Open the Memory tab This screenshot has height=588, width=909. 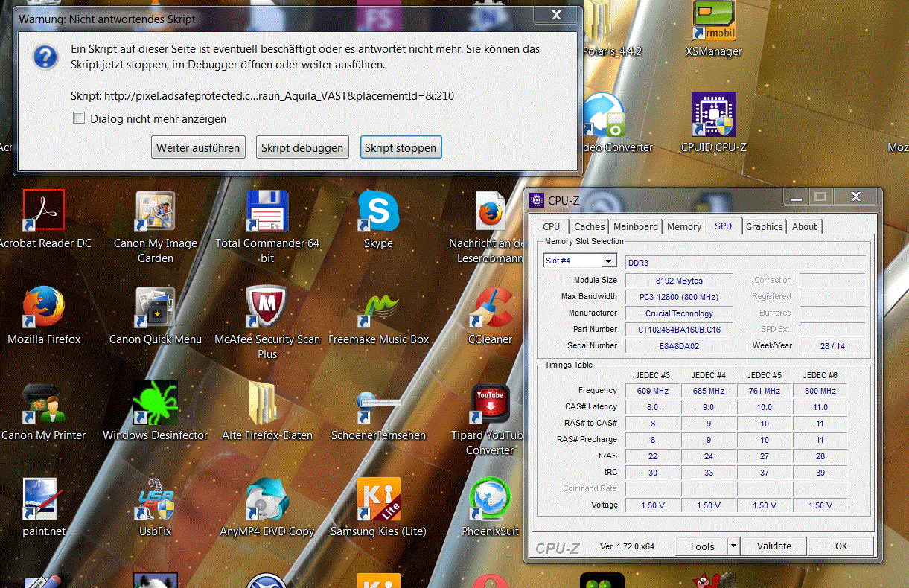[684, 226]
